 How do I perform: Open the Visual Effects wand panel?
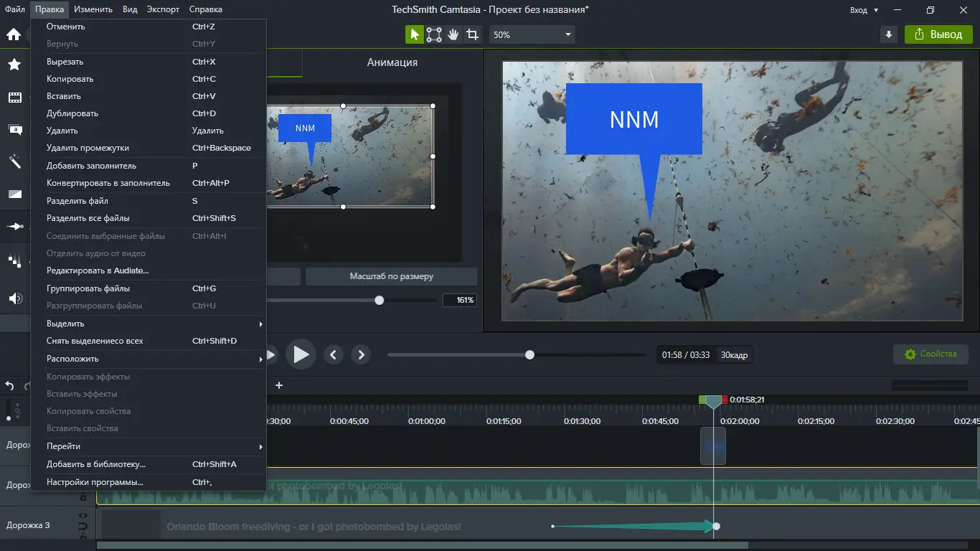[15, 161]
